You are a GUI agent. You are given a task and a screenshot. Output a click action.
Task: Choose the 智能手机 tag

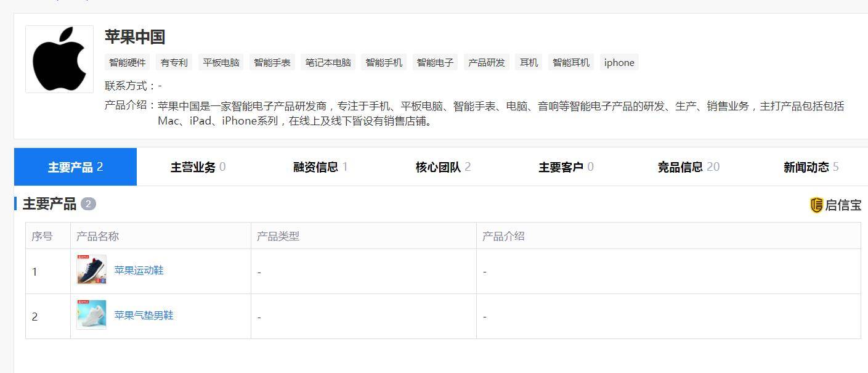coord(384,62)
